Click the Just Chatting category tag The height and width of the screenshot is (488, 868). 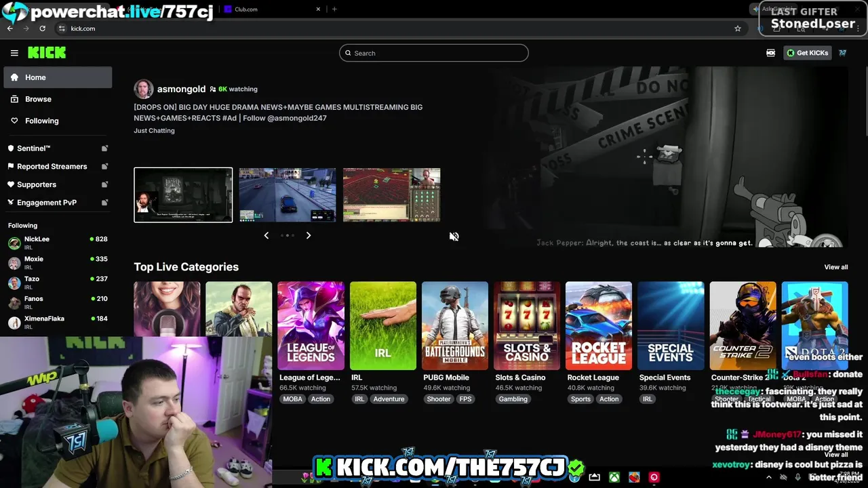point(154,131)
